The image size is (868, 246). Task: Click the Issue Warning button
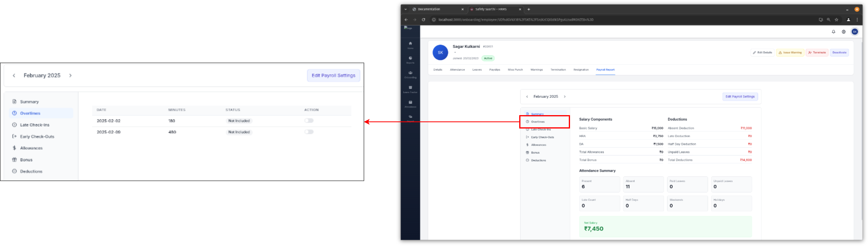[790, 53]
